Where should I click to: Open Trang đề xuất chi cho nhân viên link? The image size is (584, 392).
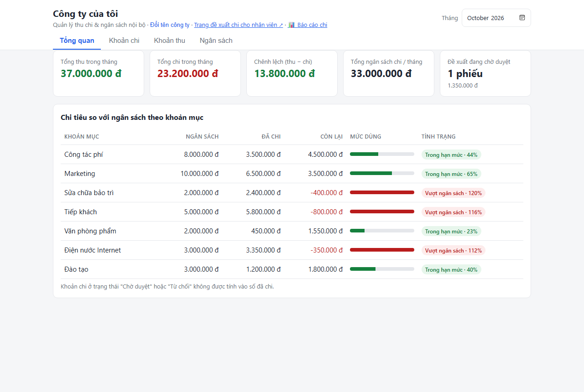click(x=239, y=25)
